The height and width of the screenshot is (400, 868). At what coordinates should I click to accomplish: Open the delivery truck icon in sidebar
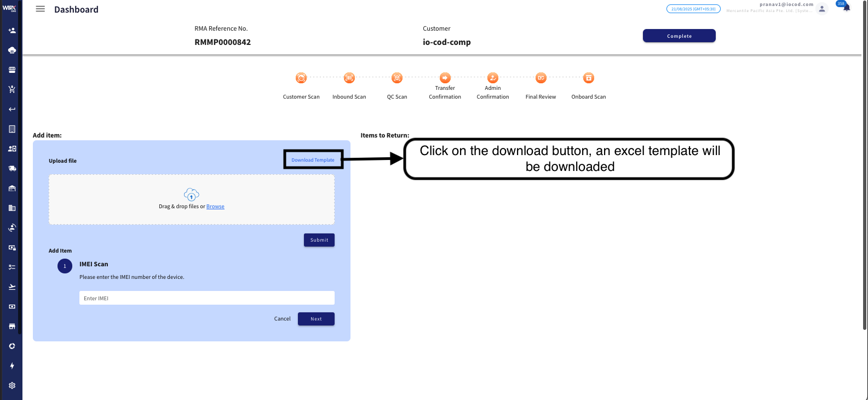(12, 169)
